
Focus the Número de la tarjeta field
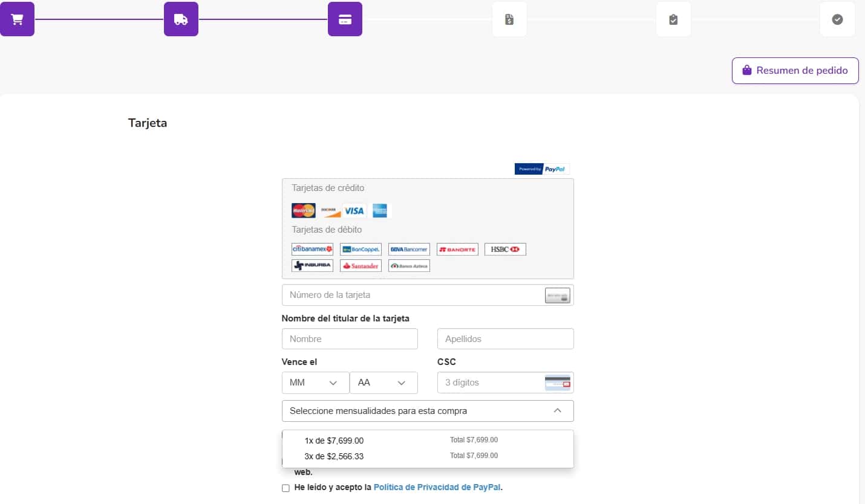[428, 295]
